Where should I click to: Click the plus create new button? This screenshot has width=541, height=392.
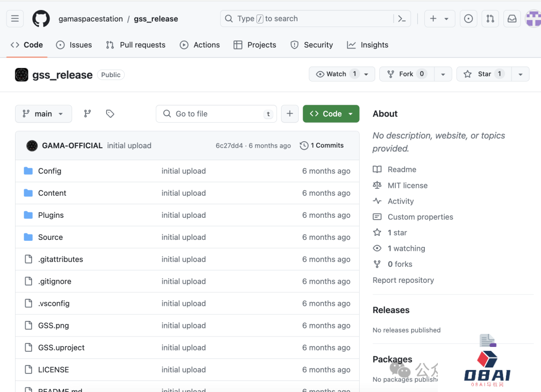[x=433, y=19]
